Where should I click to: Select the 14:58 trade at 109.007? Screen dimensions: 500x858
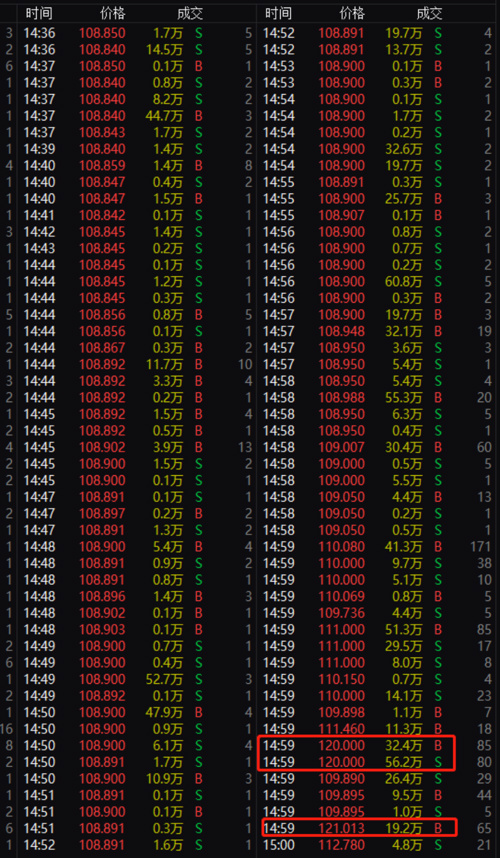coord(377,447)
